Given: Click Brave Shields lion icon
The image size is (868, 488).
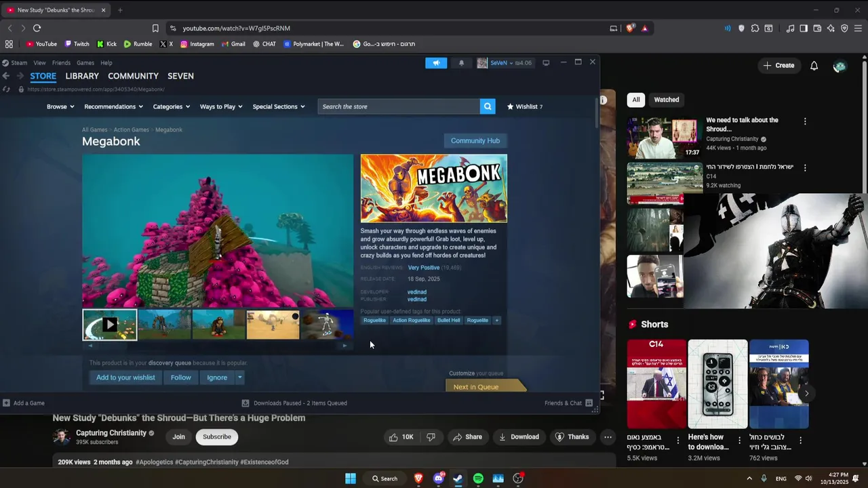Looking at the screenshot, I should 631,28.
